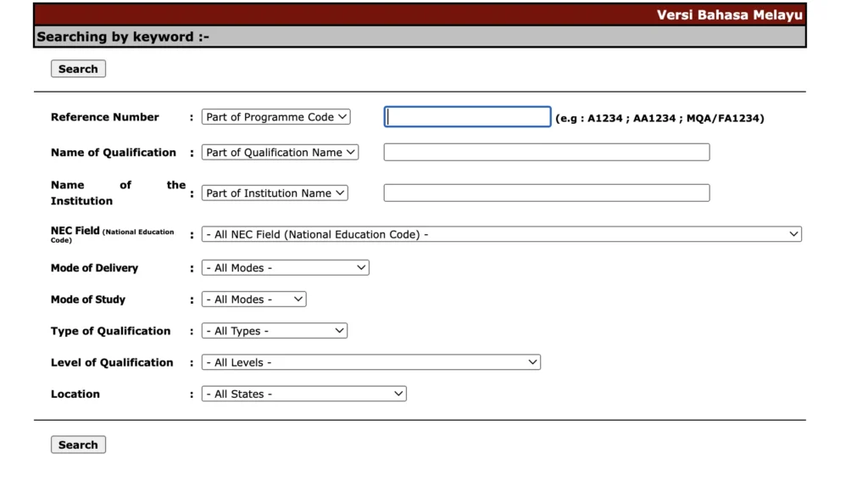This screenshot has height=487, width=868.
Task: Open the Mode of Study dropdown
Action: (x=253, y=299)
